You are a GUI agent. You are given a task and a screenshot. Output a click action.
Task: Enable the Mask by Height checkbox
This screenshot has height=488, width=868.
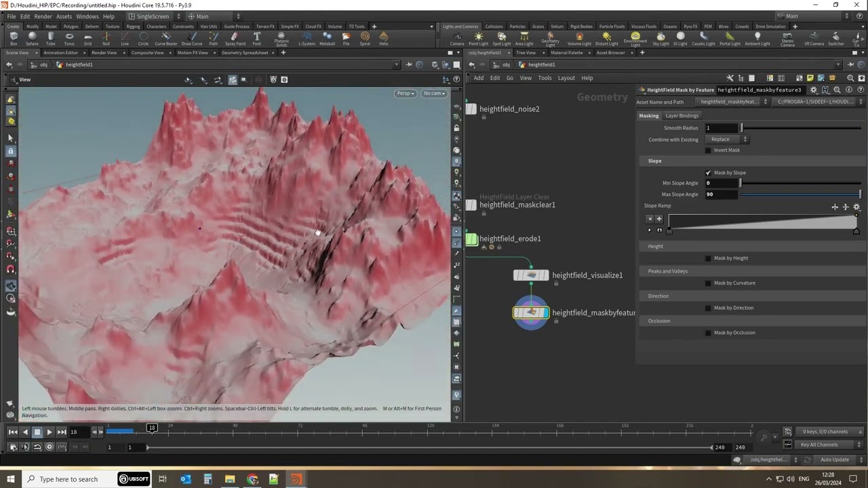708,258
